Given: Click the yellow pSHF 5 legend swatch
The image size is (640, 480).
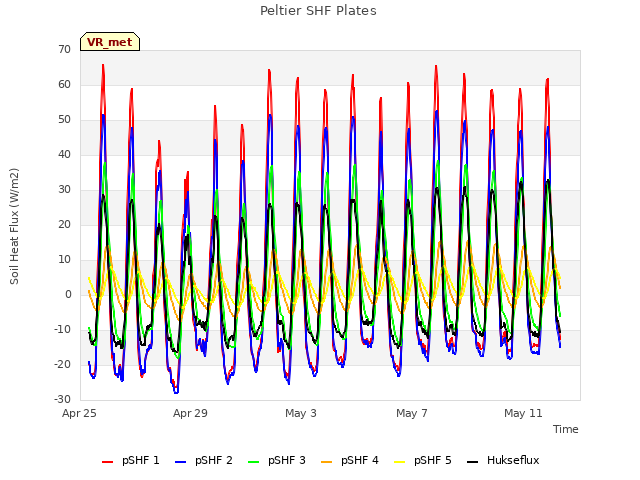Looking at the screenshot, I should pyautogui.click(x=400, y=462).
